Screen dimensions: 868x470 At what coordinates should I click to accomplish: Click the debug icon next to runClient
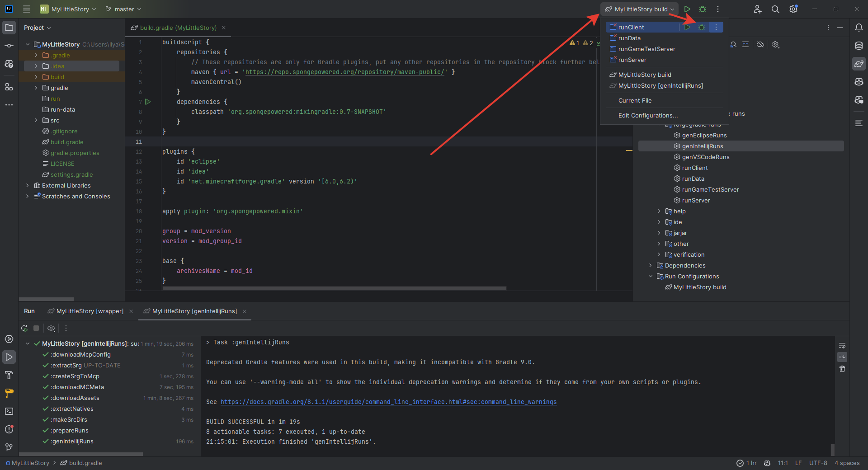702,27
